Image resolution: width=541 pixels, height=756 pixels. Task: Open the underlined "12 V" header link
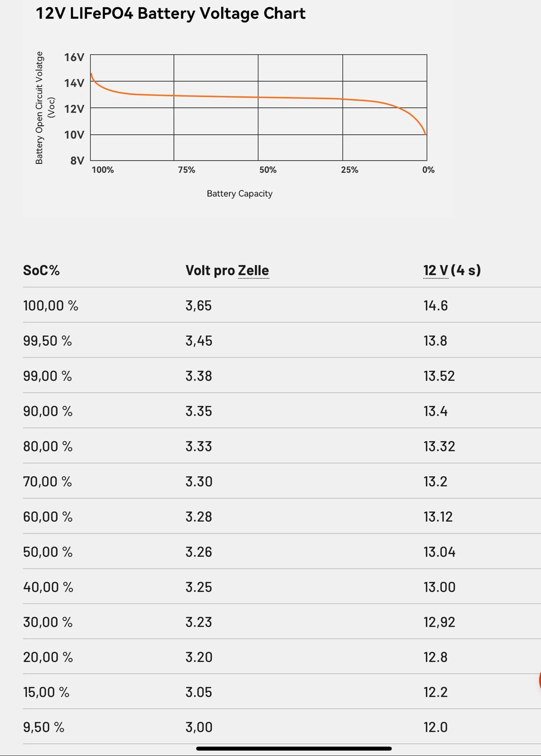tap(436, 270)
